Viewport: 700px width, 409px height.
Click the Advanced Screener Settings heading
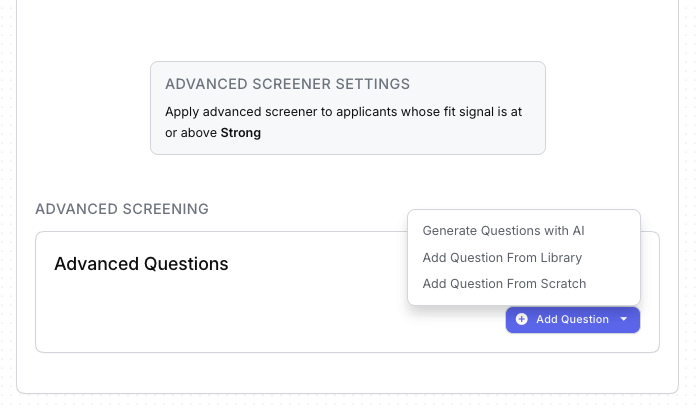(x=287, y=84)
